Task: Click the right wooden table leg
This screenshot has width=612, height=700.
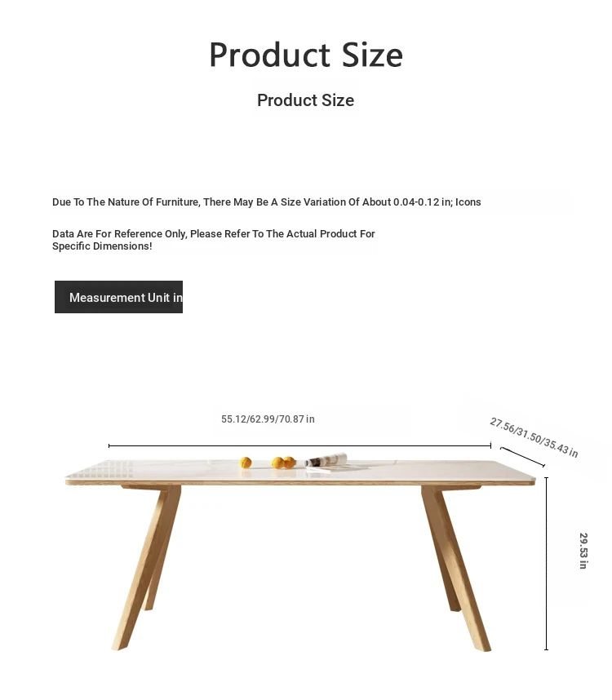Action: pos(455,569)
